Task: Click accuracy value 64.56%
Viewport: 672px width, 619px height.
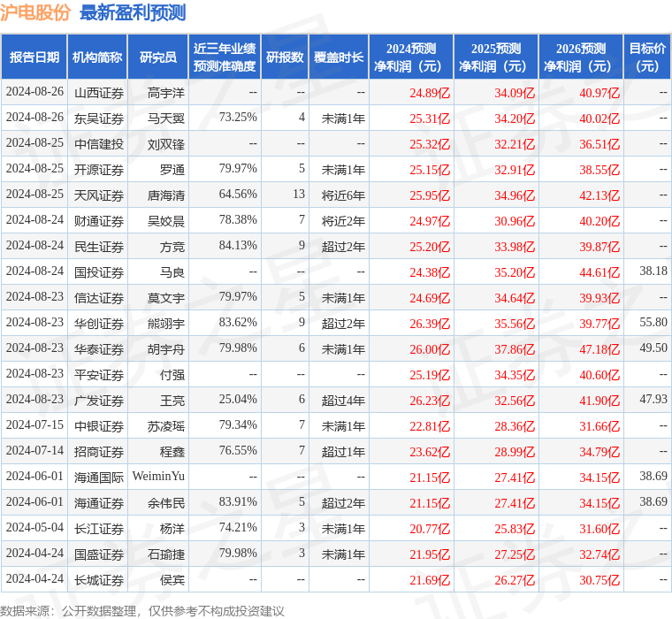Action: click(x=238, y=195)
